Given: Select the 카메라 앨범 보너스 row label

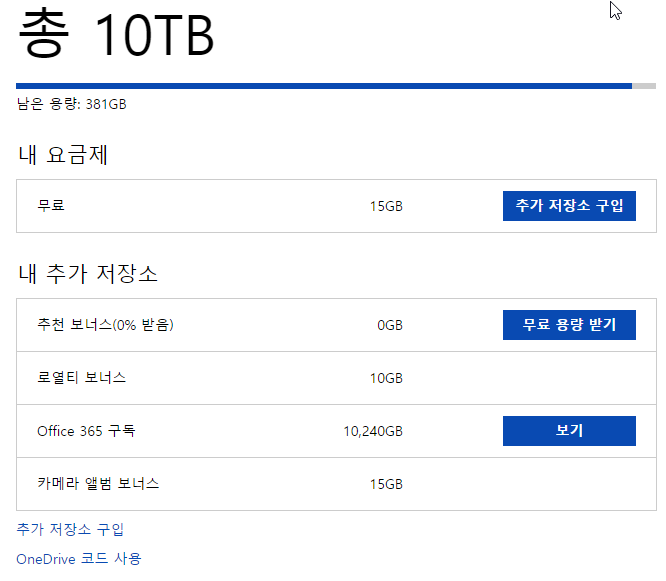Looking at the screenshot, I should tap(98, 484).
